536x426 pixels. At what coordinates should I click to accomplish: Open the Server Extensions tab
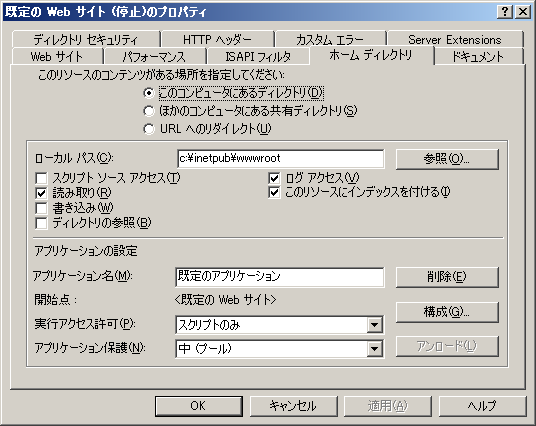click(455, 40)
